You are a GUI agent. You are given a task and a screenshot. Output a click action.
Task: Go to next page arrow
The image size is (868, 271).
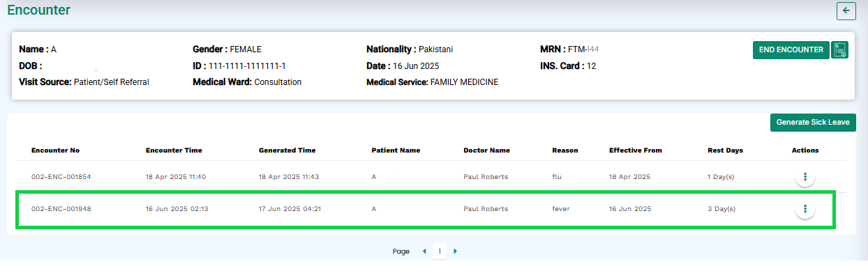coord(456,251)
